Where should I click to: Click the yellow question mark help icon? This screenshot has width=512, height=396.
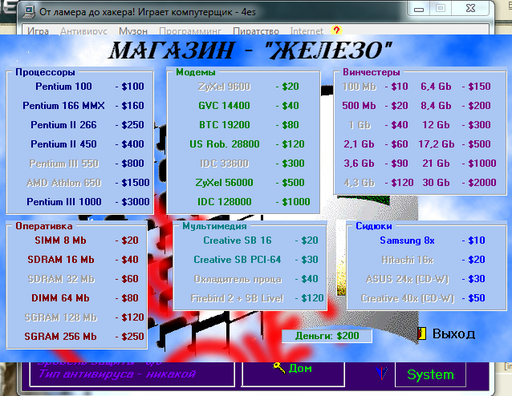point(337,30)
